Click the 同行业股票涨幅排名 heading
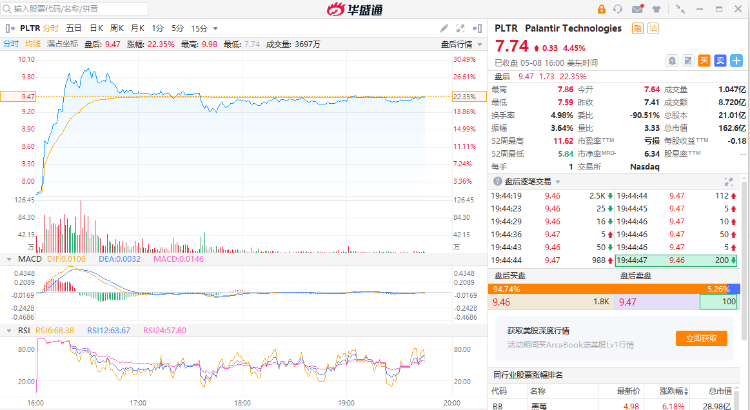The width and height of the screenshot is (750, 410). click(528, 375)
